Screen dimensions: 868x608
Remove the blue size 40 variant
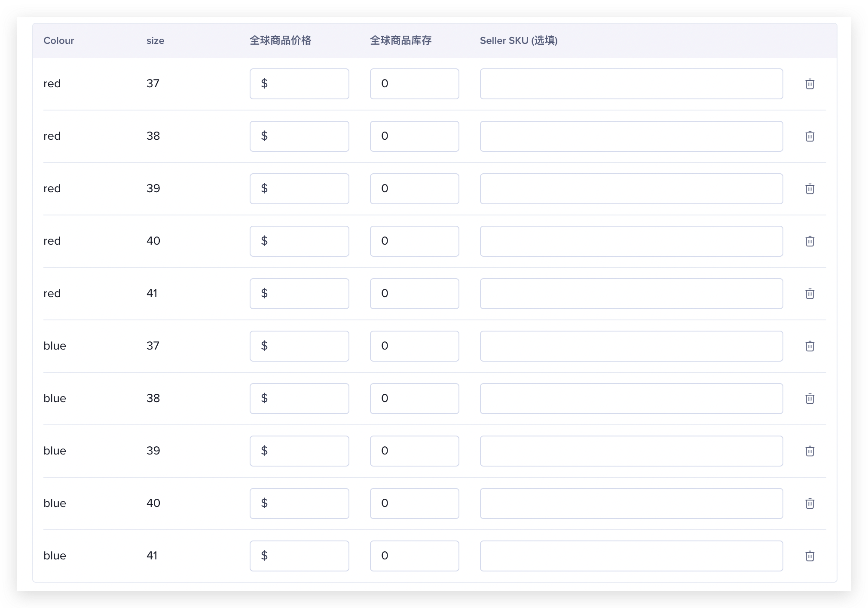coord(810,503)
